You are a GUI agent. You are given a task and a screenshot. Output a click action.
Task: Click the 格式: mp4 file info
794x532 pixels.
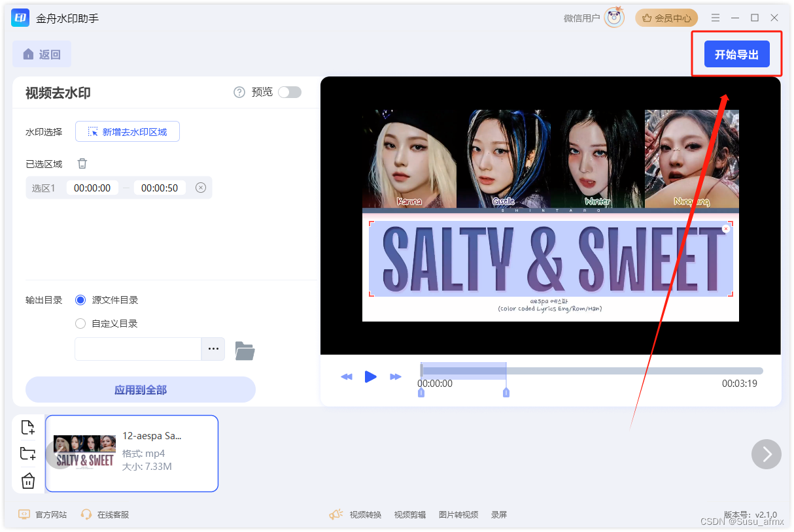pos(144,454)
